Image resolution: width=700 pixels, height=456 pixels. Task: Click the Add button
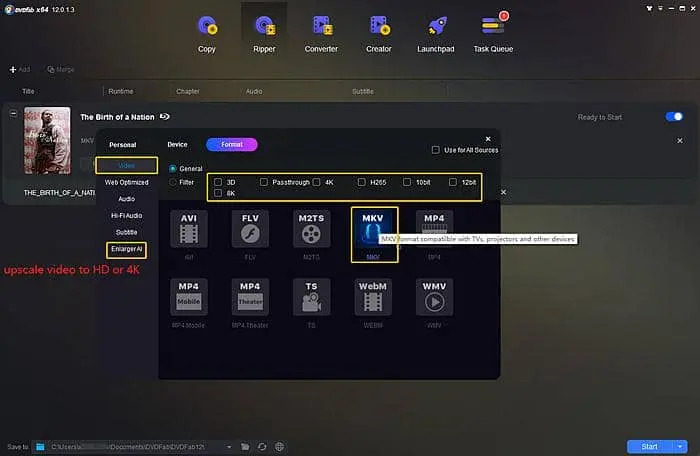pyautogui.click(x=20, y=70)
